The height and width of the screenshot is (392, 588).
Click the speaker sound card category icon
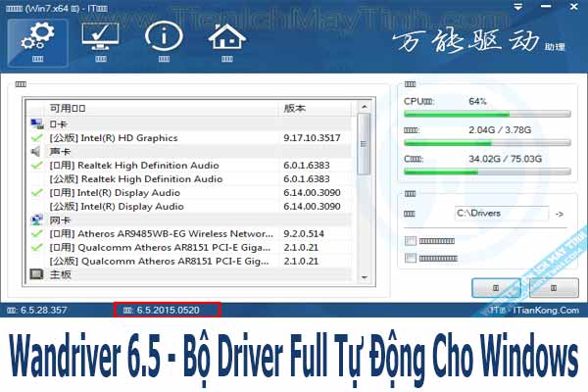pos(36,152)
